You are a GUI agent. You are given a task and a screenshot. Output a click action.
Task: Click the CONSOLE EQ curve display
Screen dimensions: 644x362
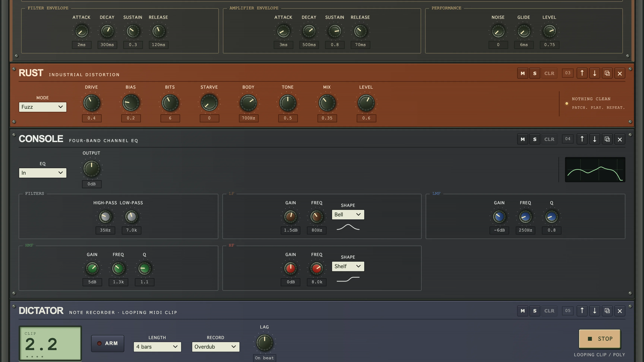tap(595, 170)
